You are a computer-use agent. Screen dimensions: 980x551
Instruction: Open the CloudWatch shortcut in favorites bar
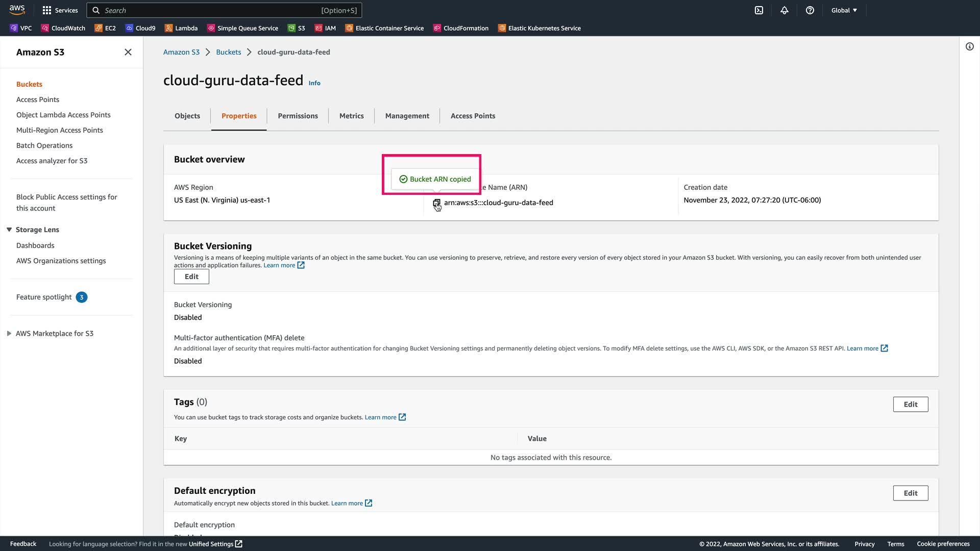pyautogui.click(x=63, y=28)
